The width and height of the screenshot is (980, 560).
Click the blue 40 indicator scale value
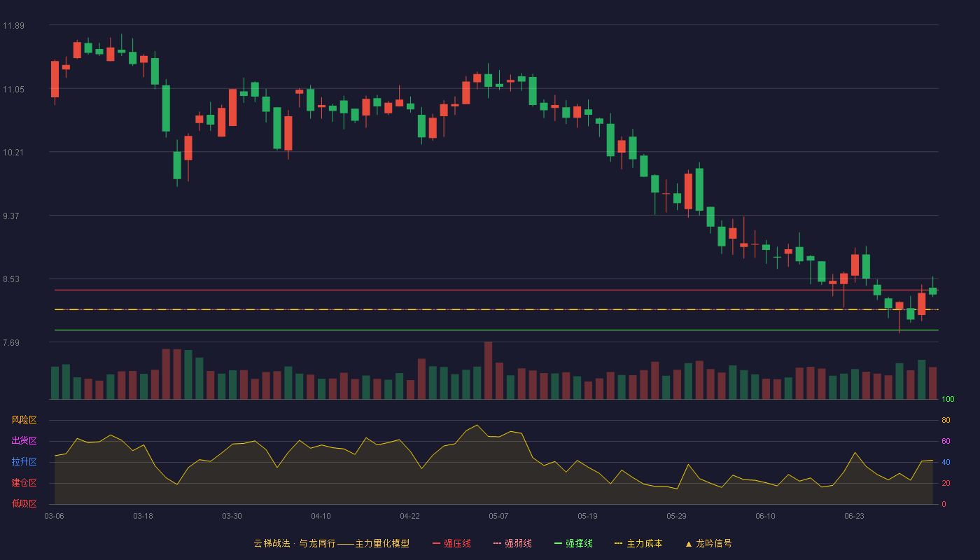946,462
